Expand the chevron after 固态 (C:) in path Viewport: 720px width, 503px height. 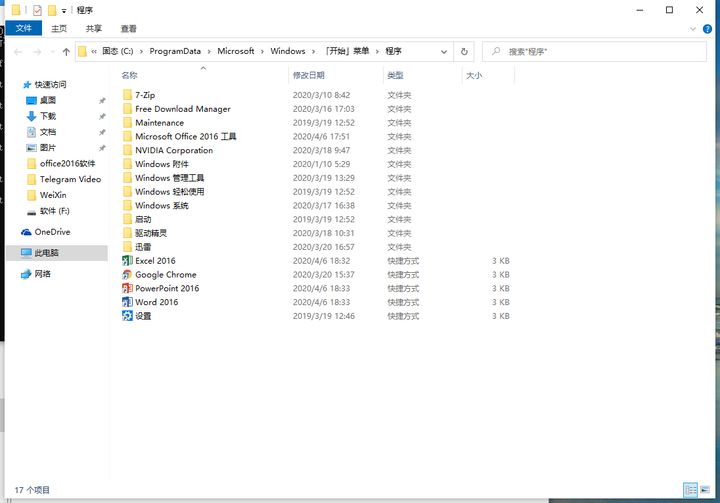(x=141, y=51)
